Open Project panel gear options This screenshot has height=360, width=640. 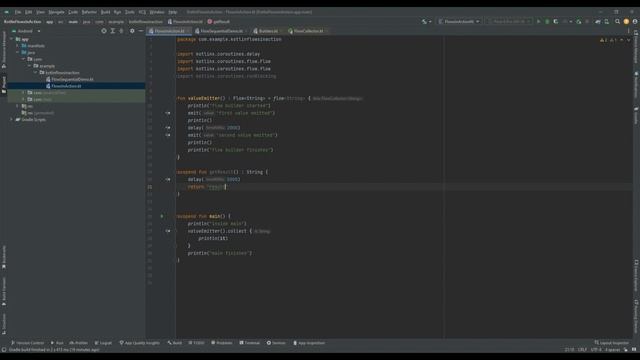click(x=132, y=31)
